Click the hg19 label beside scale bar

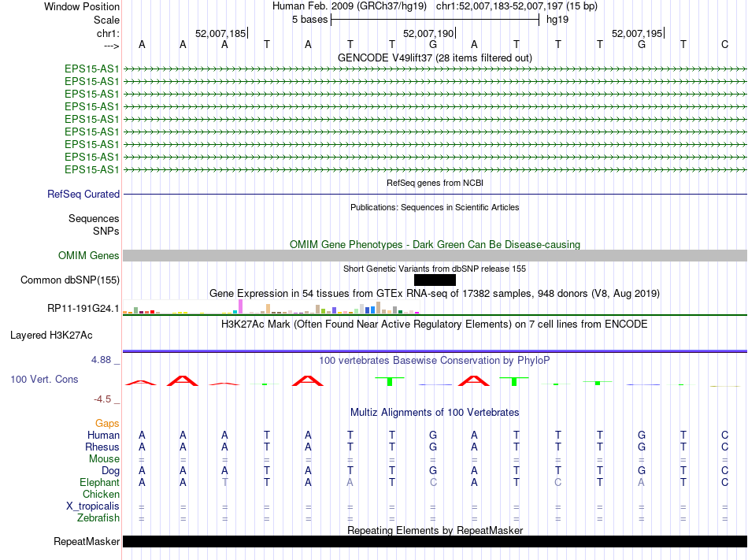pos(557,20)
